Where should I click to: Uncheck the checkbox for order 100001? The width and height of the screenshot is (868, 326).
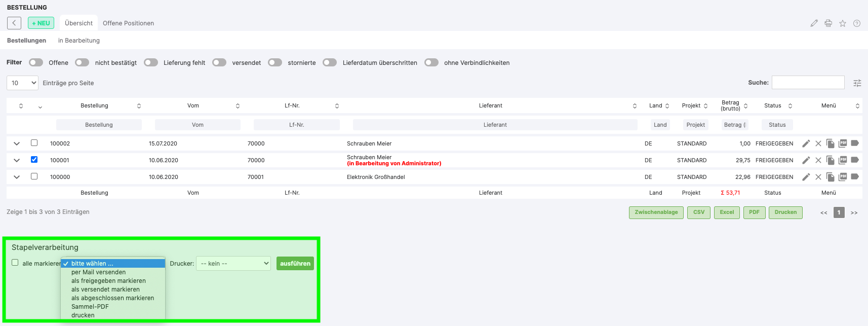pos(34,160)
